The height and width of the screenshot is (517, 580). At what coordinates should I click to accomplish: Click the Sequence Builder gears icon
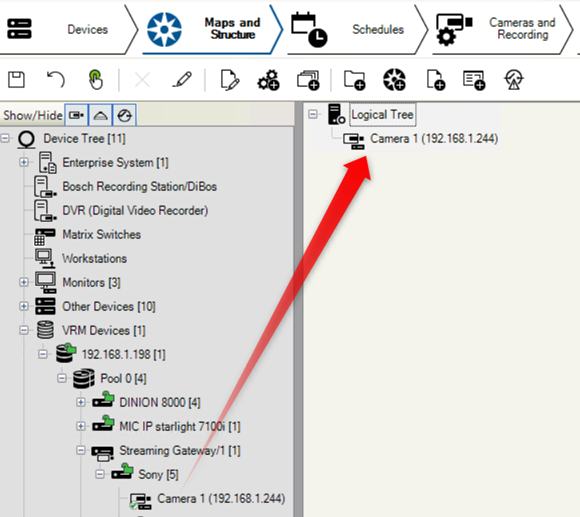[268, 80]
